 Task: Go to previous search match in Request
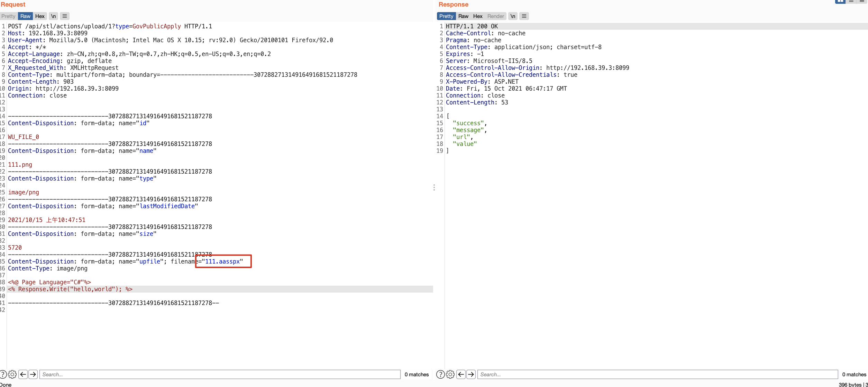tap(23, 374)
